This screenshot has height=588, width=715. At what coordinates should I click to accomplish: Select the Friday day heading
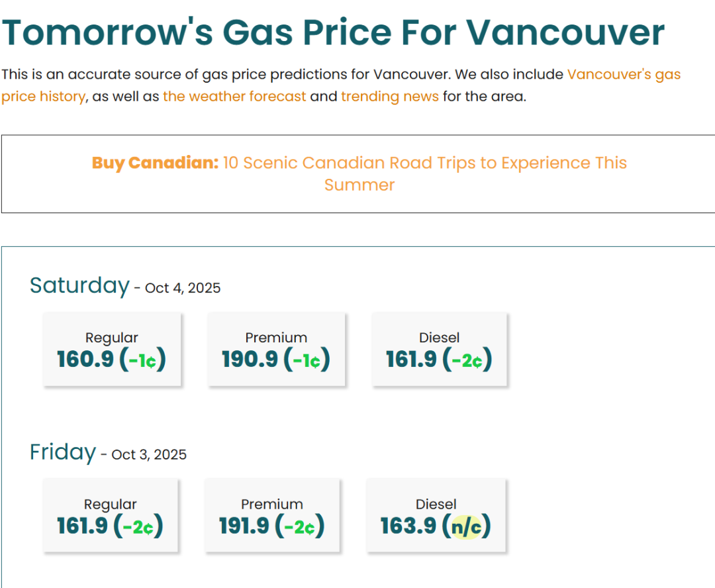click(x=63, y=452)
